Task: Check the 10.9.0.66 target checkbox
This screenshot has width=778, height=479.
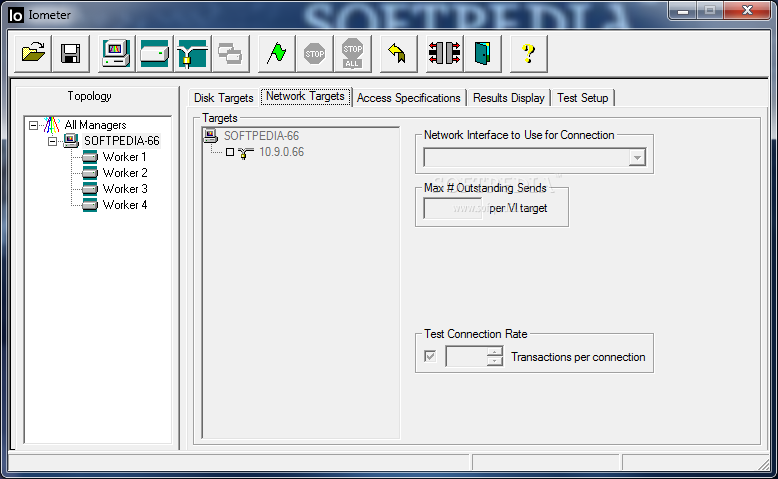Action: coord(230,152)
